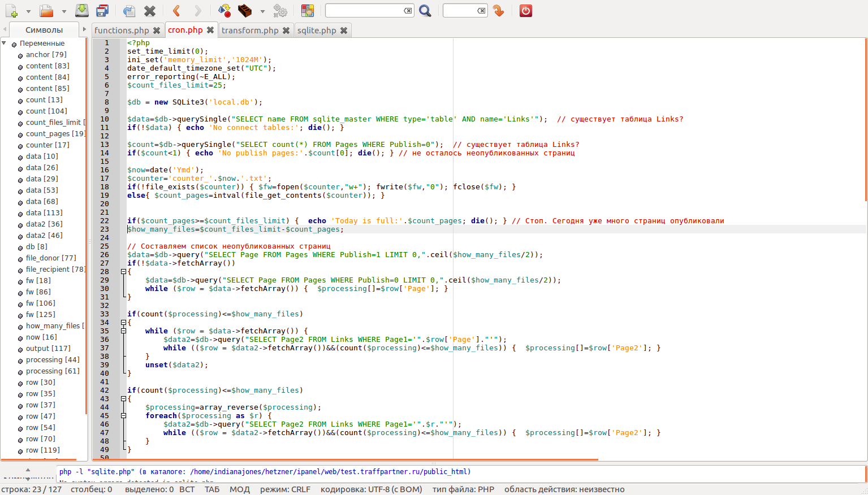Select symbol row [119]

click(x=43, y=450)
